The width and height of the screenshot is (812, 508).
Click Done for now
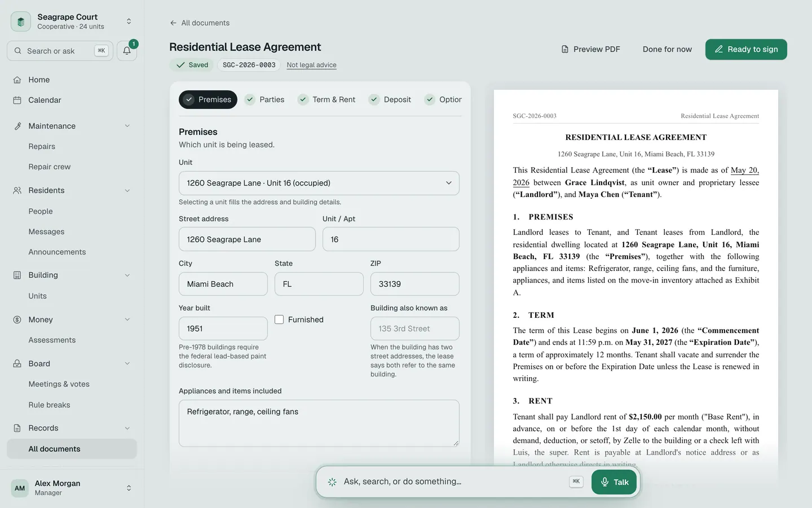click(667, 49)
